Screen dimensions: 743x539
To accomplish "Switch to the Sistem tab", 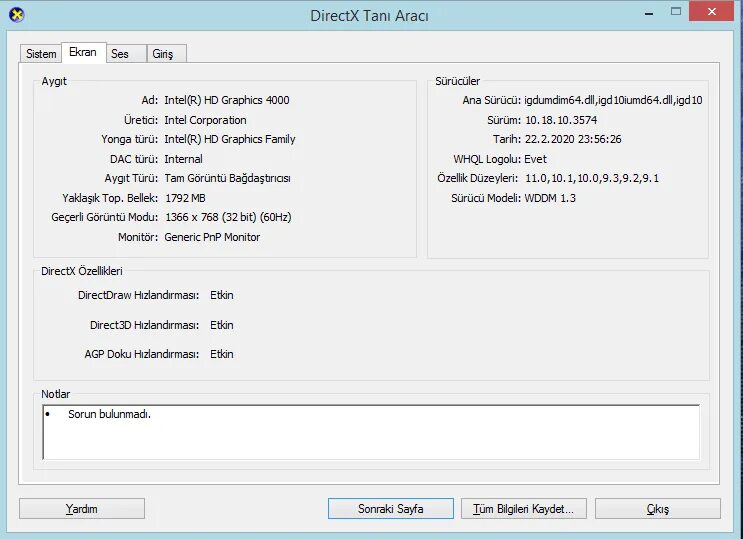I will click(41, 54).
